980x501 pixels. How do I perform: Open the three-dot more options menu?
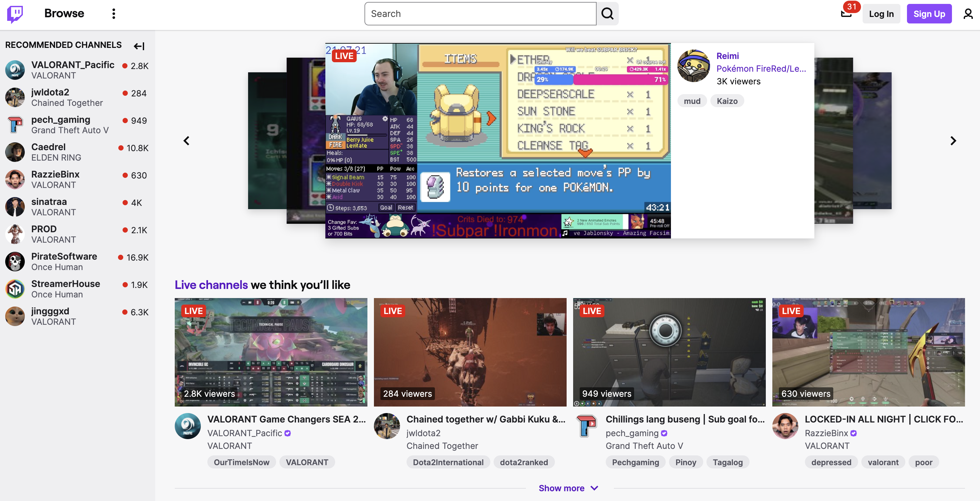113,14
